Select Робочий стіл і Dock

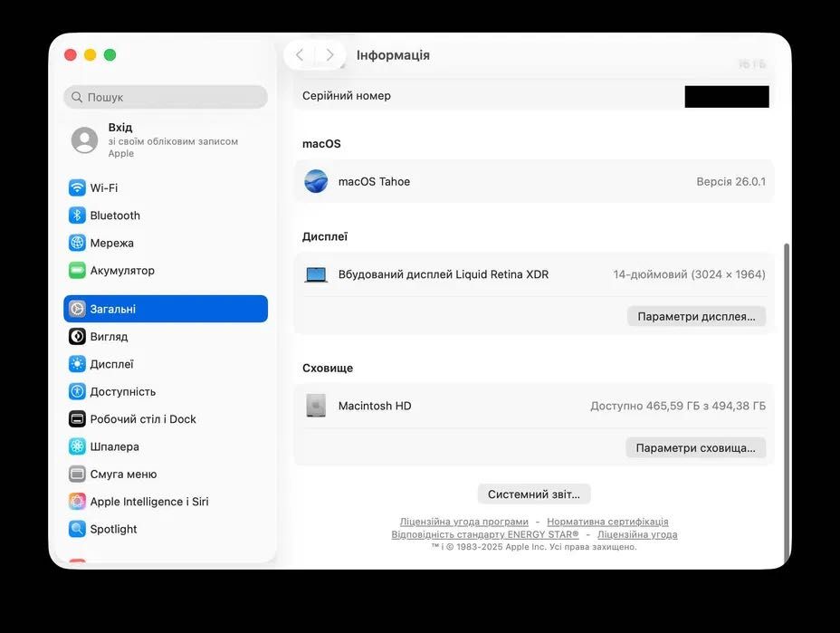(x=166, y=418)
